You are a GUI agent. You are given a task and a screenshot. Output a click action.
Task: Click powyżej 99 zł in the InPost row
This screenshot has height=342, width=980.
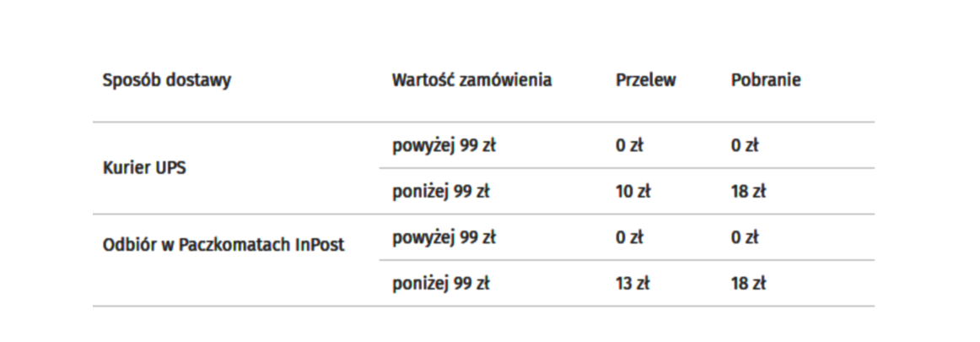(444, 237)
